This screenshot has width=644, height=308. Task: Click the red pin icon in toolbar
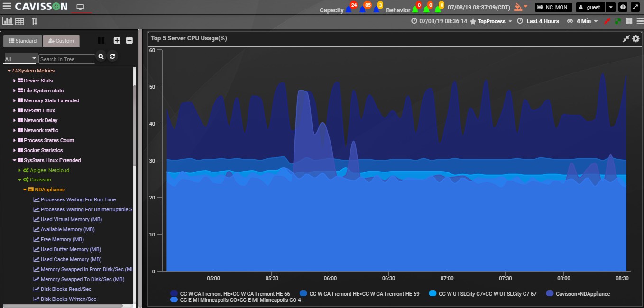point(608,21)
